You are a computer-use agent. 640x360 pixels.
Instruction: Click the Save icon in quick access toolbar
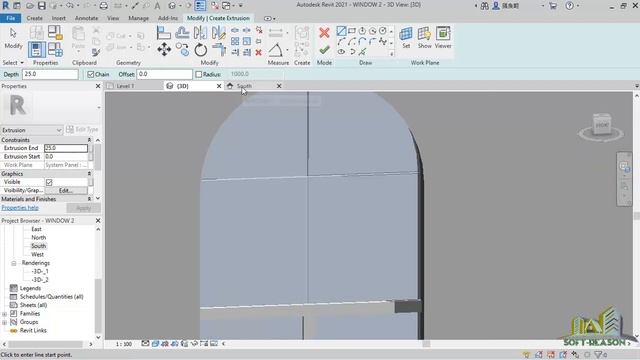click(42, 6)
